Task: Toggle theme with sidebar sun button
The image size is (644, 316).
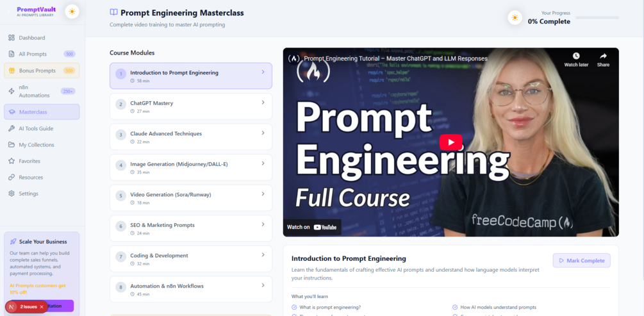Action: [72, 12]
